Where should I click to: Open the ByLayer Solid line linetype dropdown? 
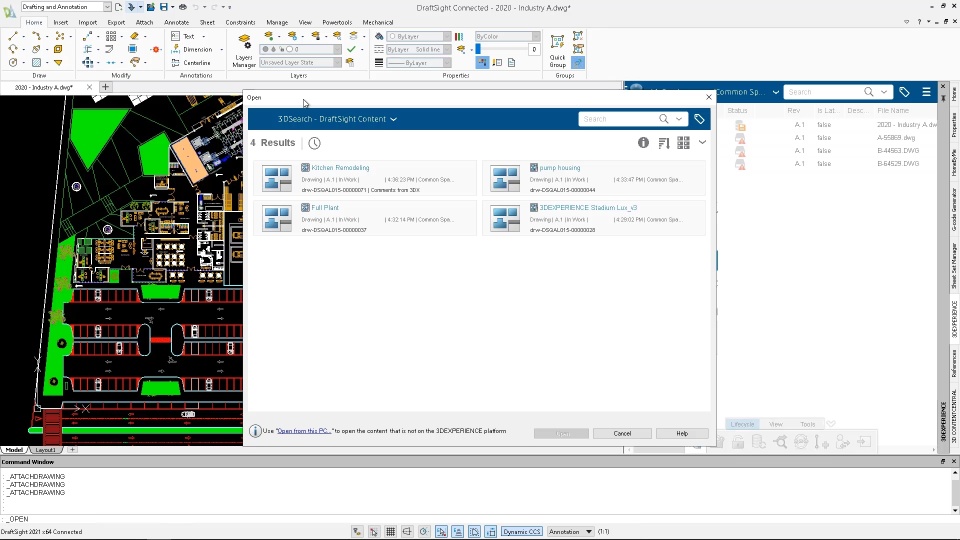click(447, 50)
